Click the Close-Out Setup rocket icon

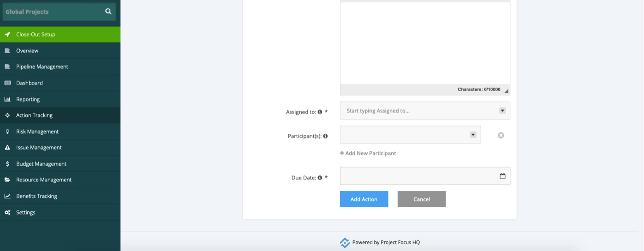coord(7,35)
